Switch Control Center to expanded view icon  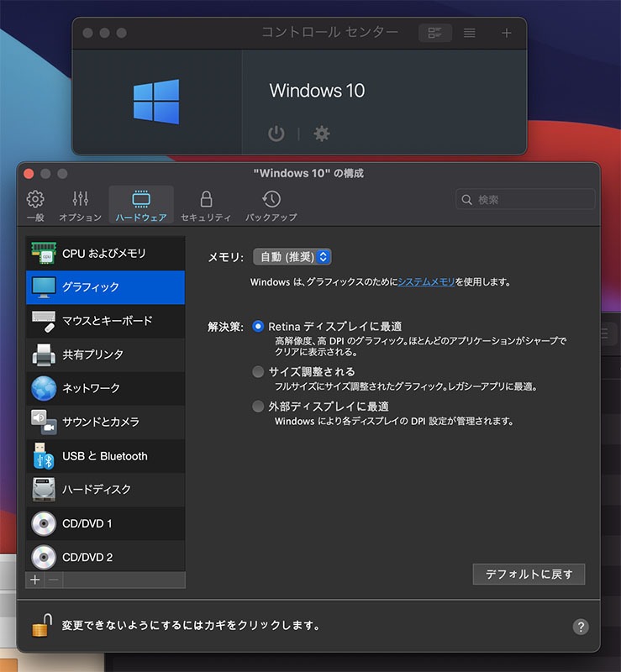pos(435,33)
